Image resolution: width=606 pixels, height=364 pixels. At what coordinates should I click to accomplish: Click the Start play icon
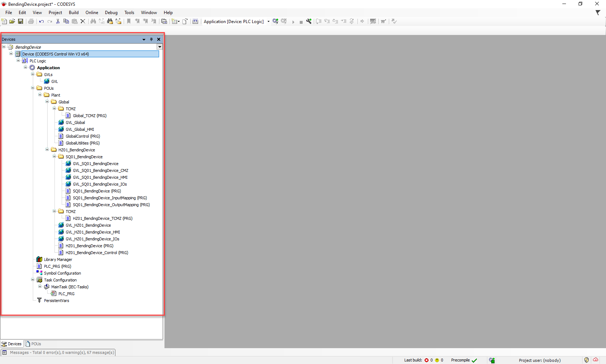(293, 22)
